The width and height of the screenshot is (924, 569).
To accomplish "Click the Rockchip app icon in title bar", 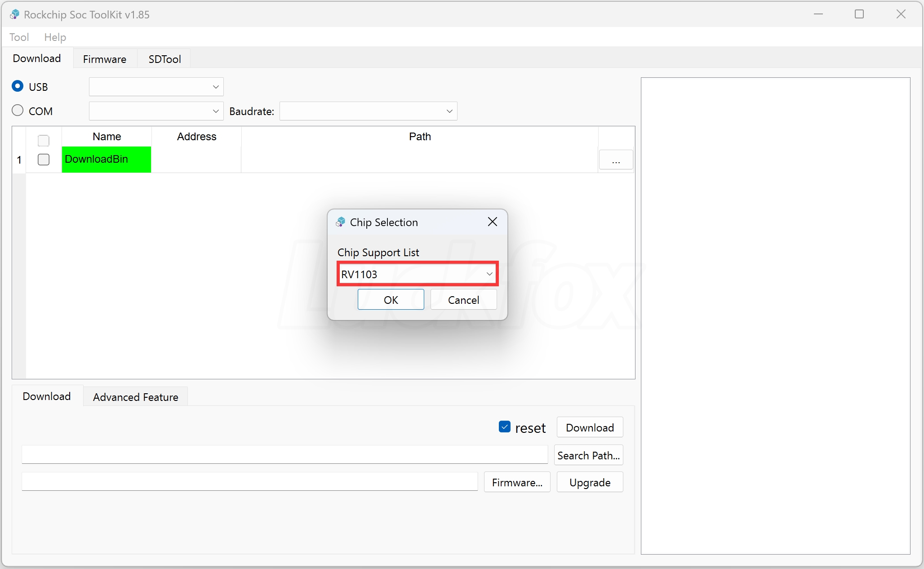I will click(x=14, y=14).
